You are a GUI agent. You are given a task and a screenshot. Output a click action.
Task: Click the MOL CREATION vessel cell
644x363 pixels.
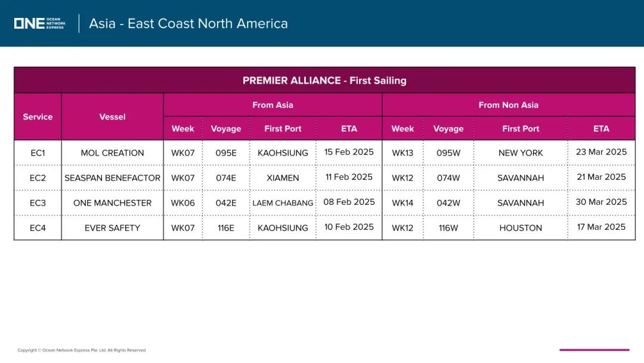[x=112, y=153]
